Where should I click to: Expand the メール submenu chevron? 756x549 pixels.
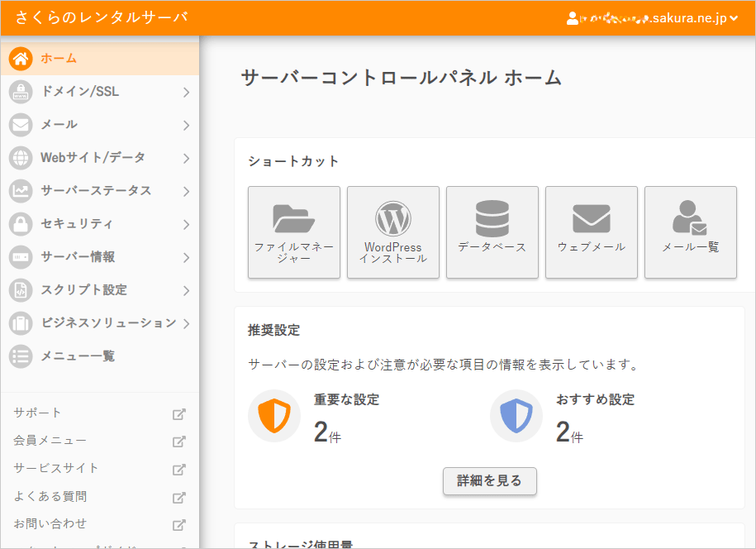coord(187,126)
